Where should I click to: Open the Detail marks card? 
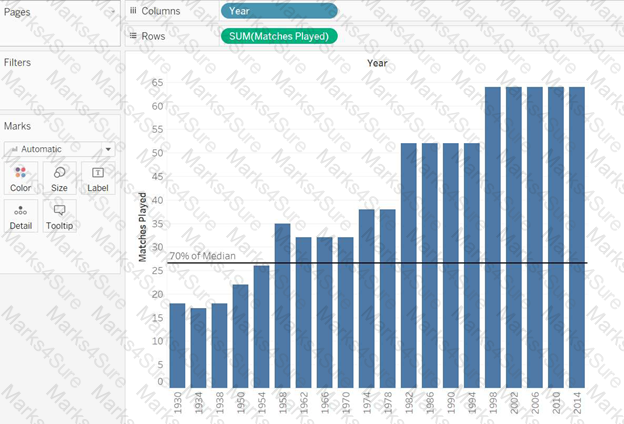click(x=21, y=216)
